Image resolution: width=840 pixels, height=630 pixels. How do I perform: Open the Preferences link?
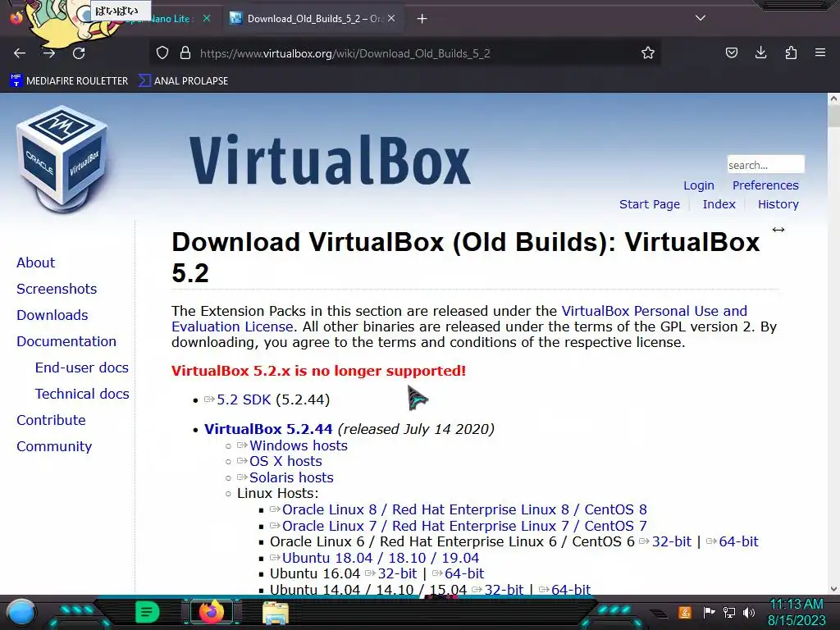click(765, 185)
